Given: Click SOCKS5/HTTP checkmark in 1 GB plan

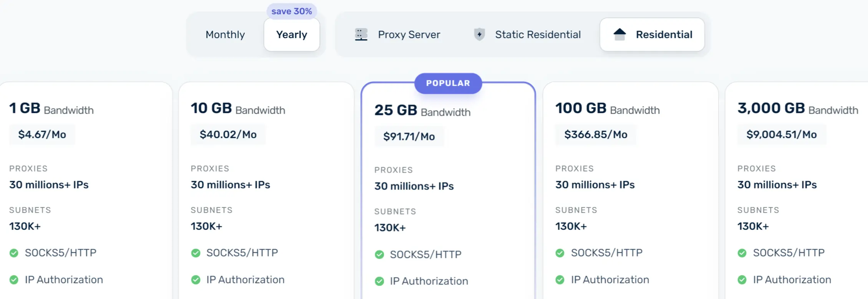Looking at the screenshot, I should [x=14, y=253].
